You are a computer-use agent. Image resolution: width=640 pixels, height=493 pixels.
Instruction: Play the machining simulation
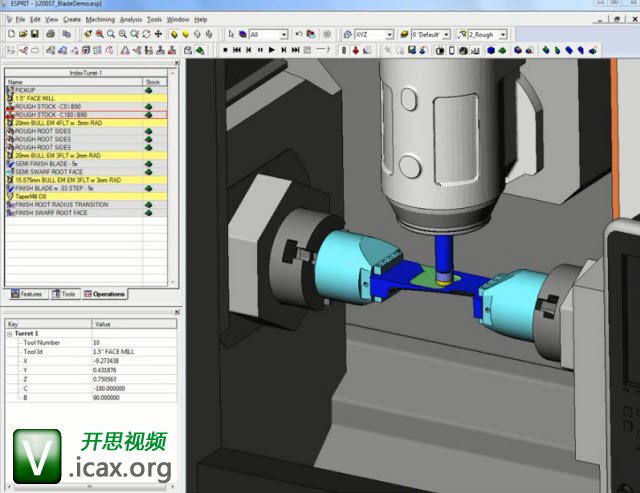272,50
